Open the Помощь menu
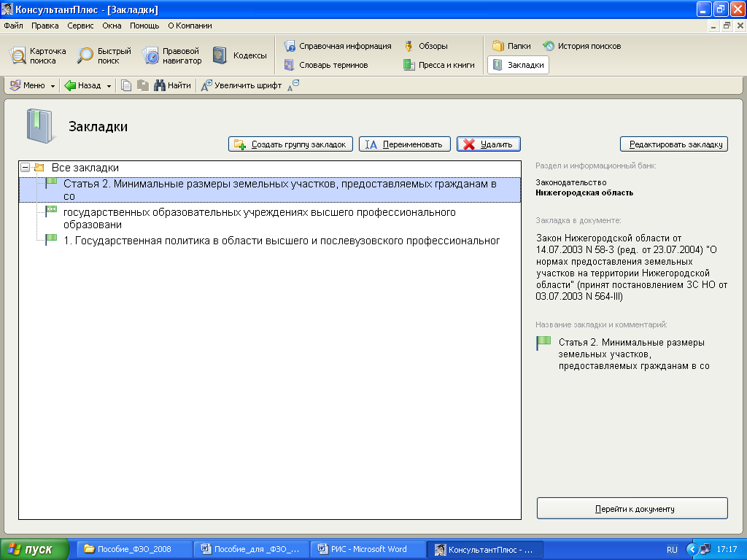This screenshot has height=560, width=747. click(x=144, y=26)
